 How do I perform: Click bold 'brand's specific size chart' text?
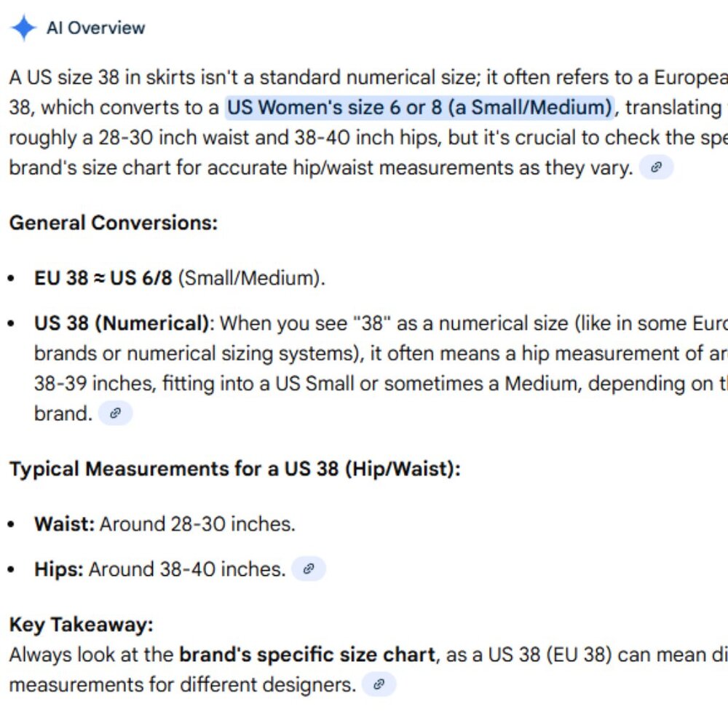pyautogui.click(x=307, y=655)
